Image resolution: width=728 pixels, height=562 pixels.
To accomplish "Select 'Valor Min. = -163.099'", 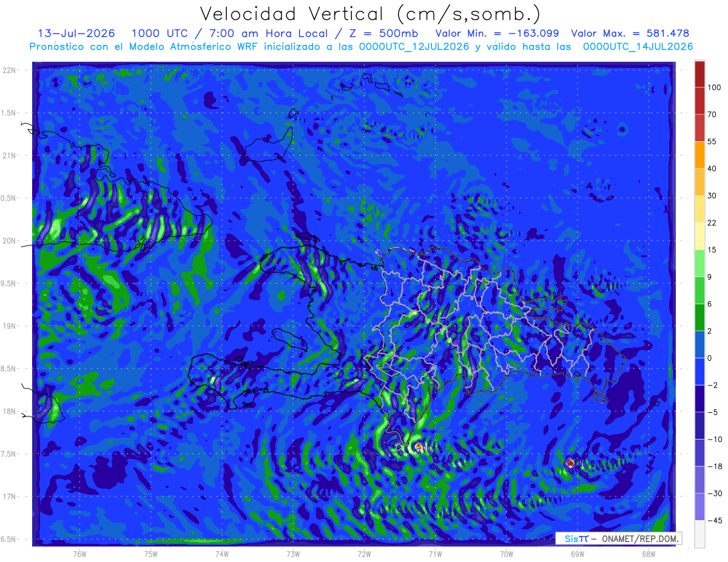I will point(497,33).
